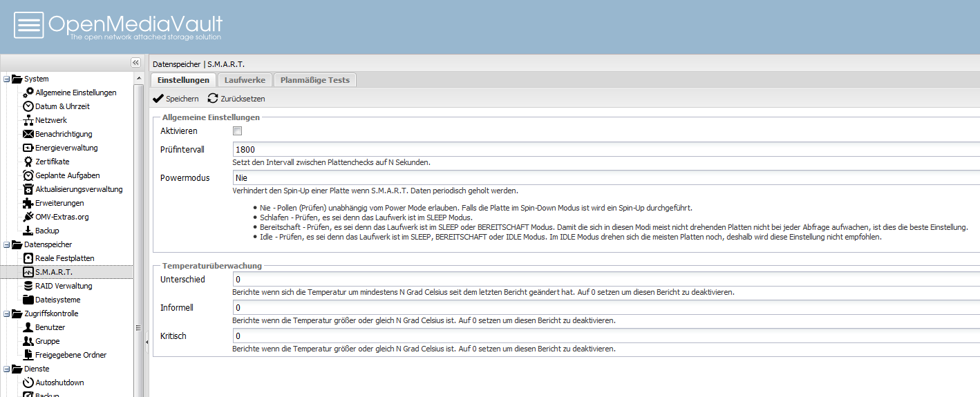Click the Speichern checkmark icon
This screenshot has height=397, width=980.
158,99
